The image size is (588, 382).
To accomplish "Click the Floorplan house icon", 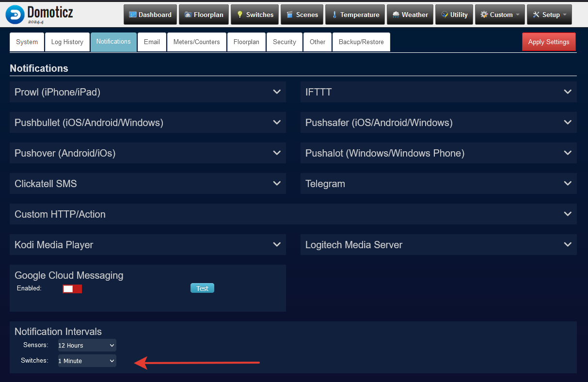I will 188,15.
